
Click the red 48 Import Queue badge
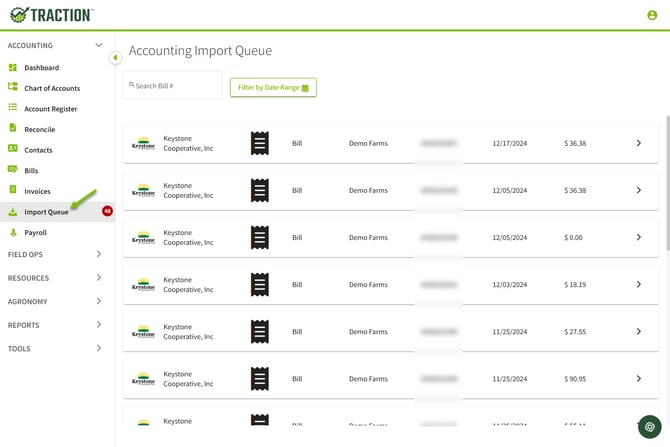107,211
